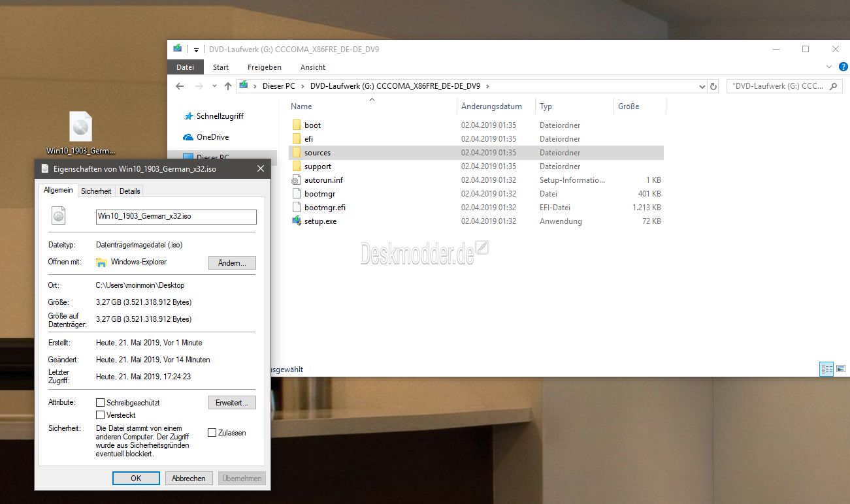Click Windows-Explorer icon beside Öffnen mit
Image resolution: width=850 pixels, height=504 pixels.
click(x=101, y=262)
